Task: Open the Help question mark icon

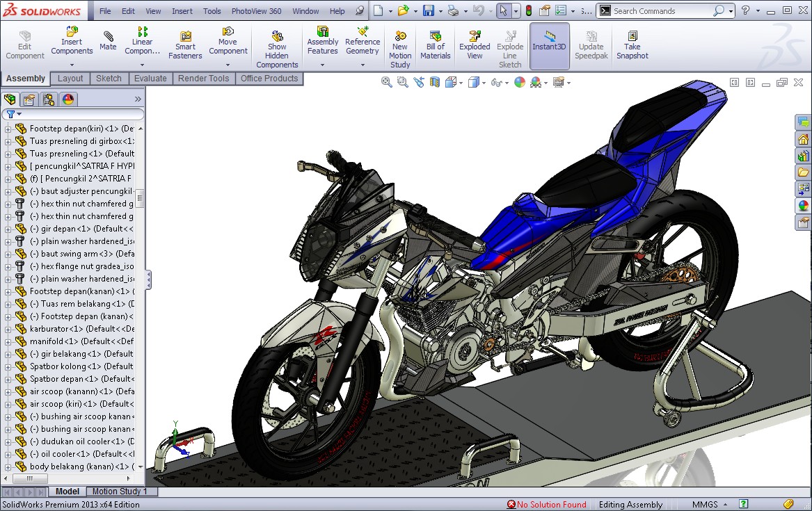Action: [745, 10]
